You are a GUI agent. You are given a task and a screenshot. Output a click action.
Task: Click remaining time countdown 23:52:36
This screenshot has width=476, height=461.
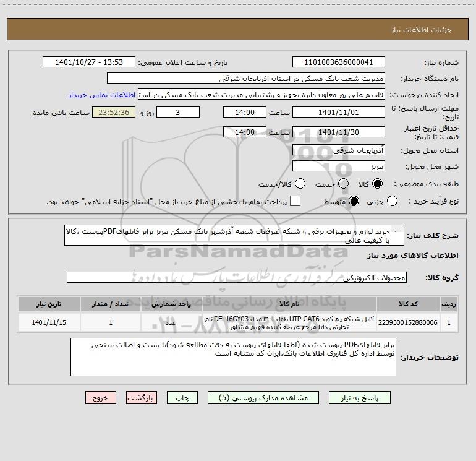pyautogui.click(x=114, y=112)
